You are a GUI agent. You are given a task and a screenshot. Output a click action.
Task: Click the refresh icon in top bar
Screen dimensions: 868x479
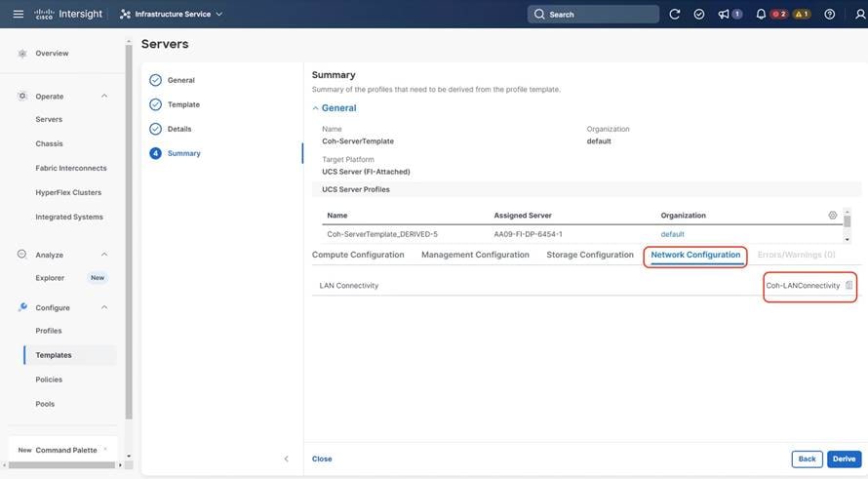point(674,15)
